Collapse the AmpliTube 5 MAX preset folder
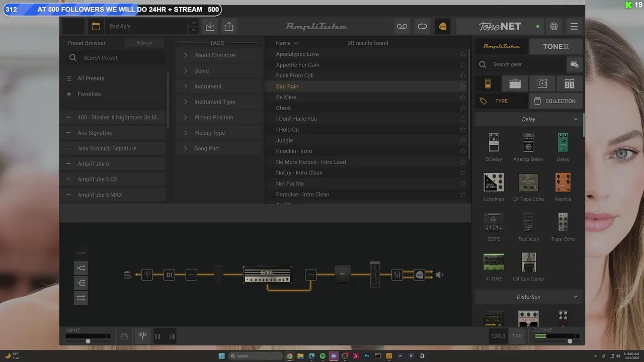This screenshot has height=362, width=644. click(x=68, y=195)
